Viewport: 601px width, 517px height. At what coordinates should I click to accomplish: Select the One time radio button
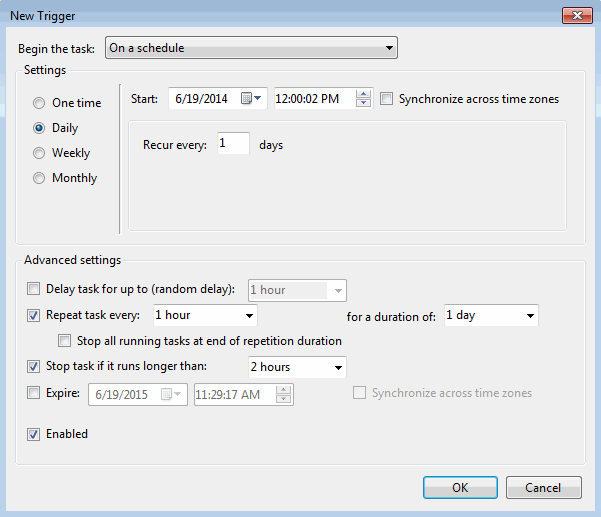pyautogui.click(x=40, y=103)
